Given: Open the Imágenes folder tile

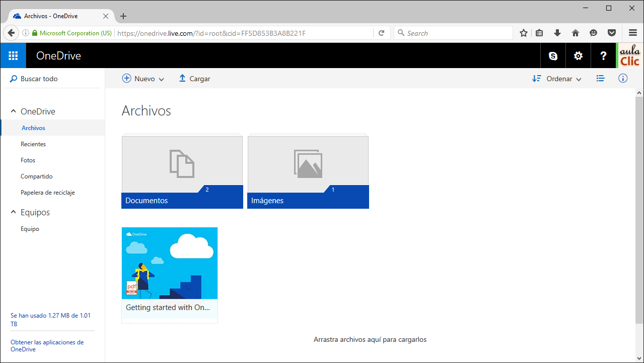Looking at the screenshot, I should click(x=308, y=172).
